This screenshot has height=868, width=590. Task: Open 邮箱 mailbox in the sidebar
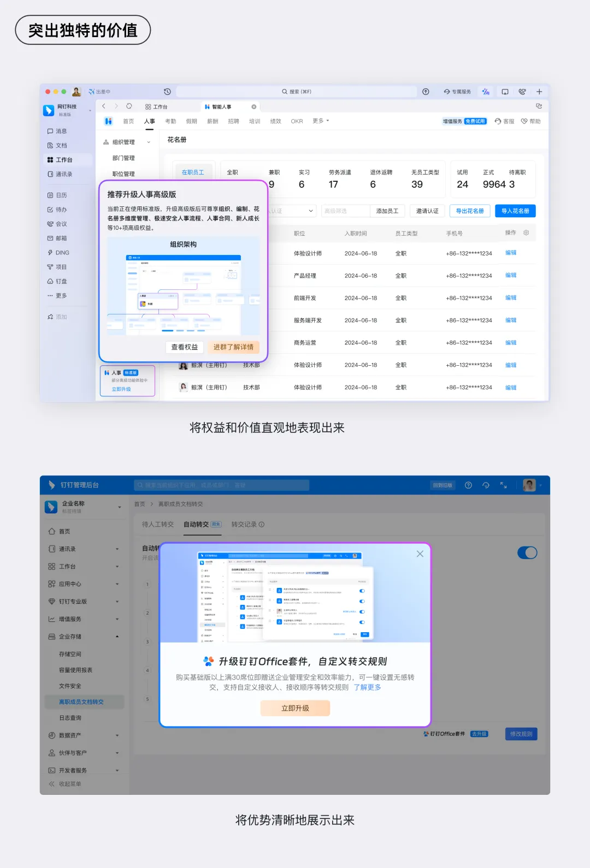coord(57,238)
